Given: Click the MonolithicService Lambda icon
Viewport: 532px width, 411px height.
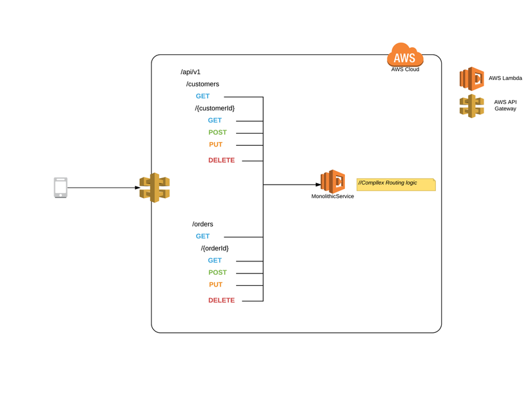Looking at the screenshot, I should coord(333,181).
